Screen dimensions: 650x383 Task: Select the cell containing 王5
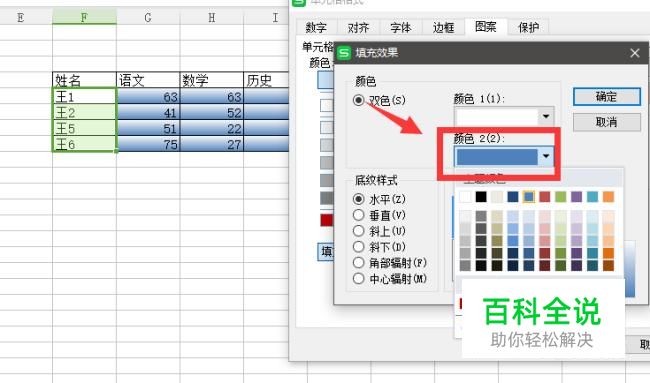point(84,128)
